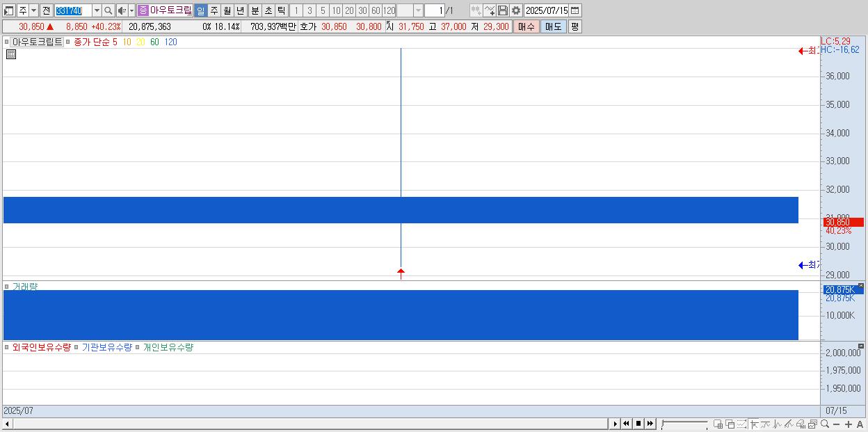Click the add-chart-area icon in bottom toolbar

718,424
